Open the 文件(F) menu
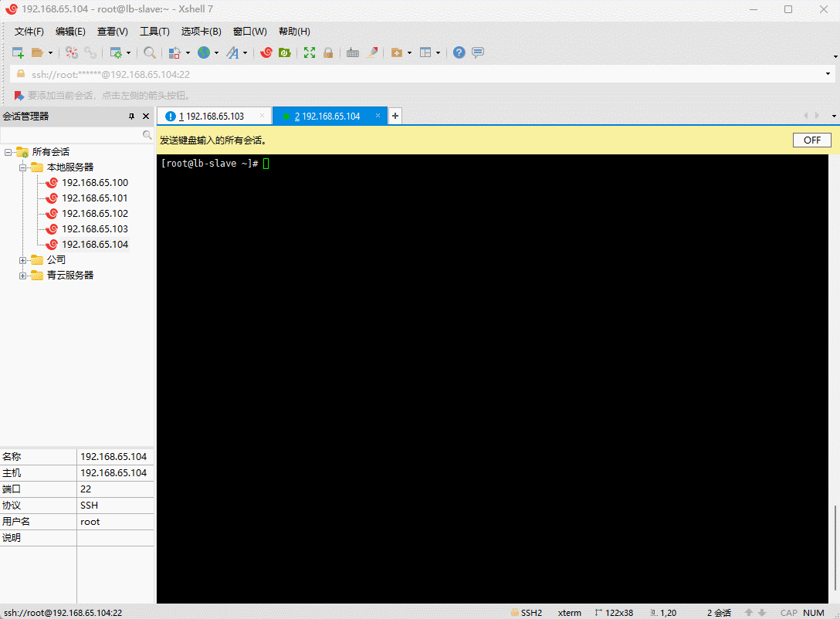This screenshot has height=619, width=840. point(29,32)
